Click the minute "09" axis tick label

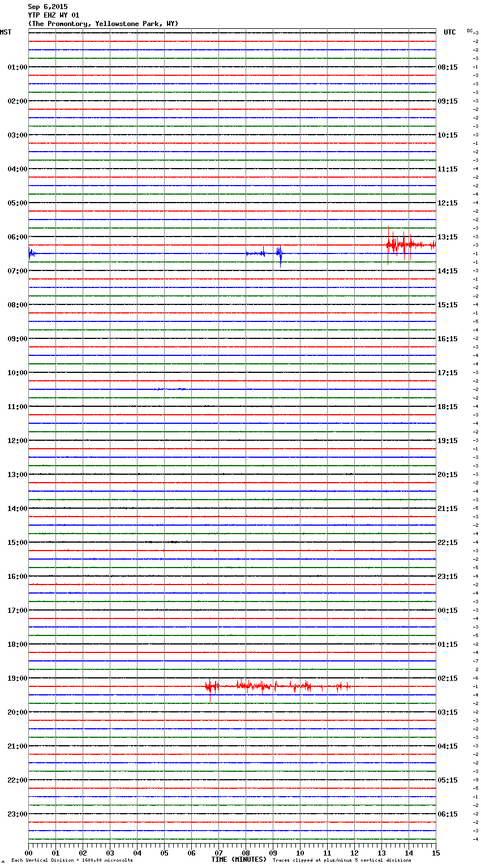tap(273, 853)
